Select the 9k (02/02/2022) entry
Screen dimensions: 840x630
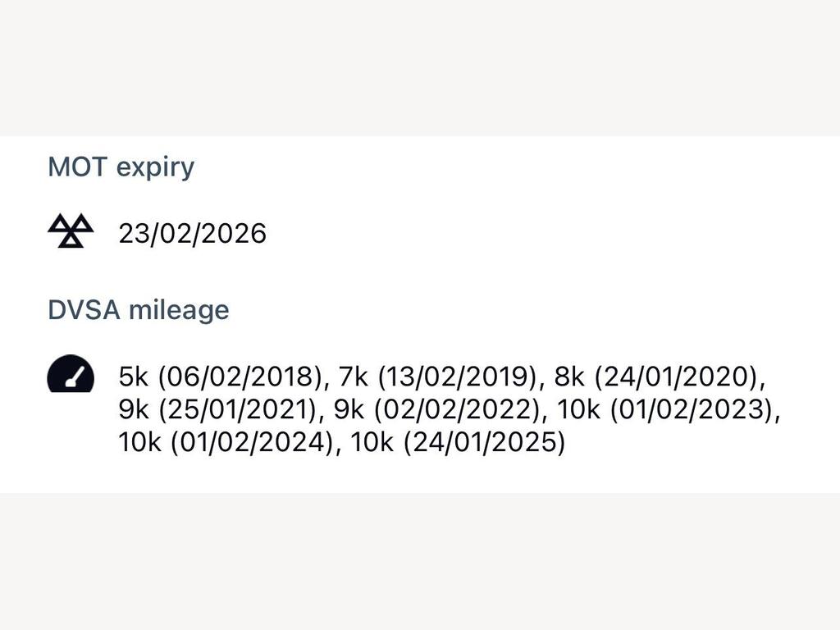[x=437, y=410]
